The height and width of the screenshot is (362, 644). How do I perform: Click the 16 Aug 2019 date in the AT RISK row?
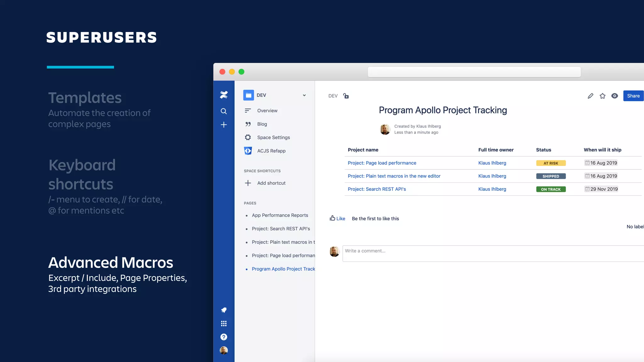[x=601, y=163]
